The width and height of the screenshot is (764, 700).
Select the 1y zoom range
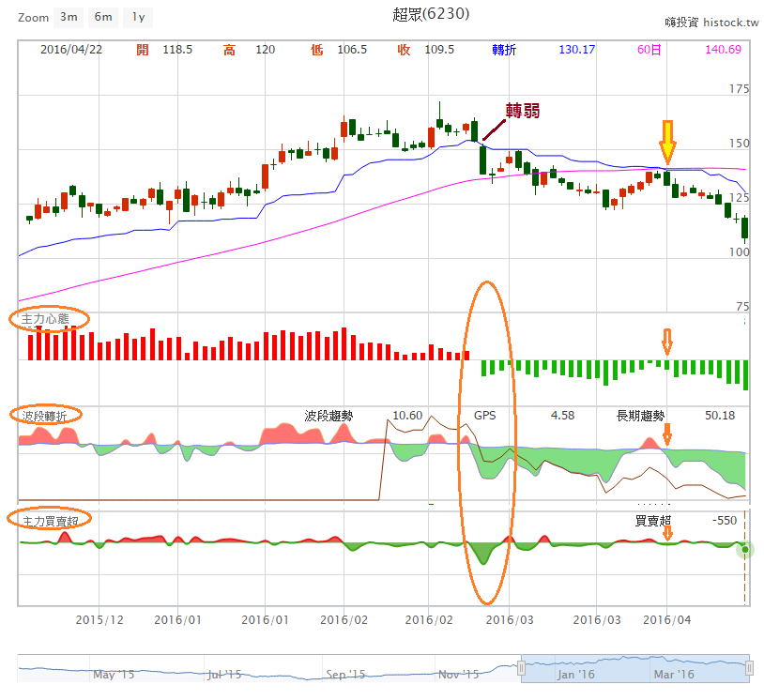[x=138, y=17]
